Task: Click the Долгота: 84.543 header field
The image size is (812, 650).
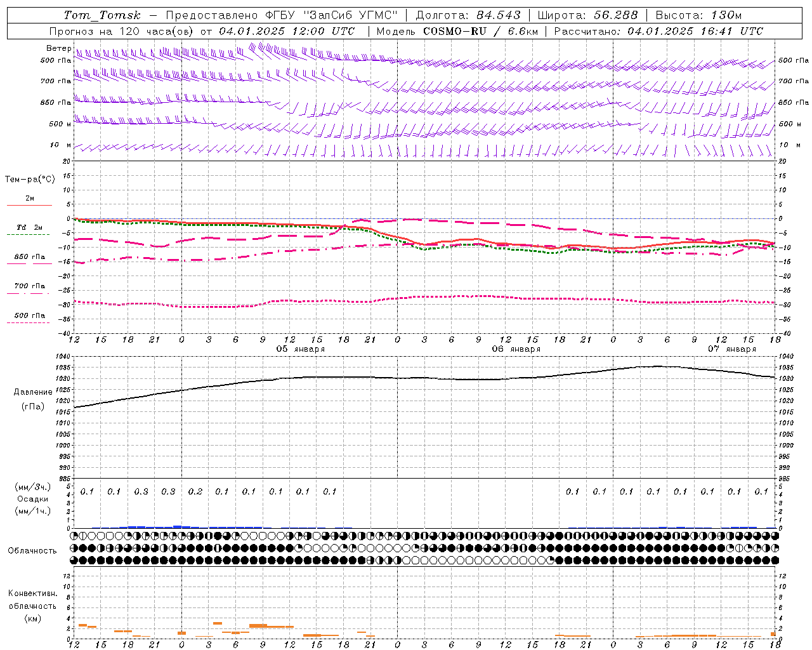Action: (468, 15)
